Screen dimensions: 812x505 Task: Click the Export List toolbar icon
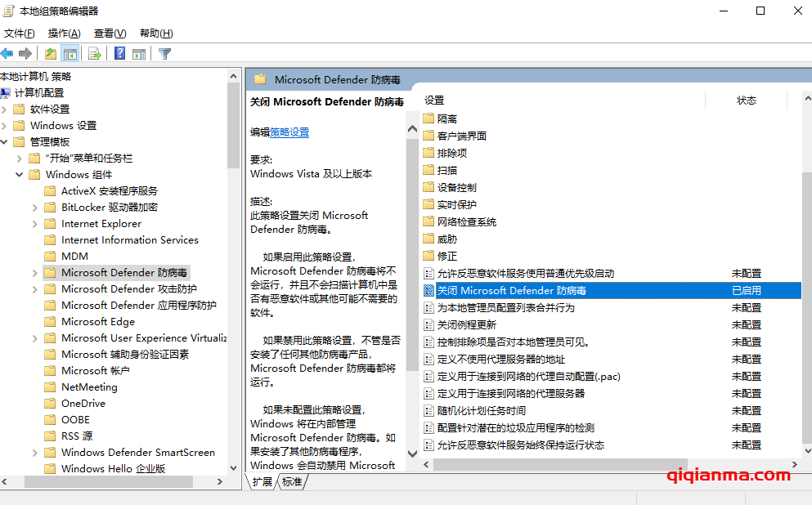tap(95, 54)
